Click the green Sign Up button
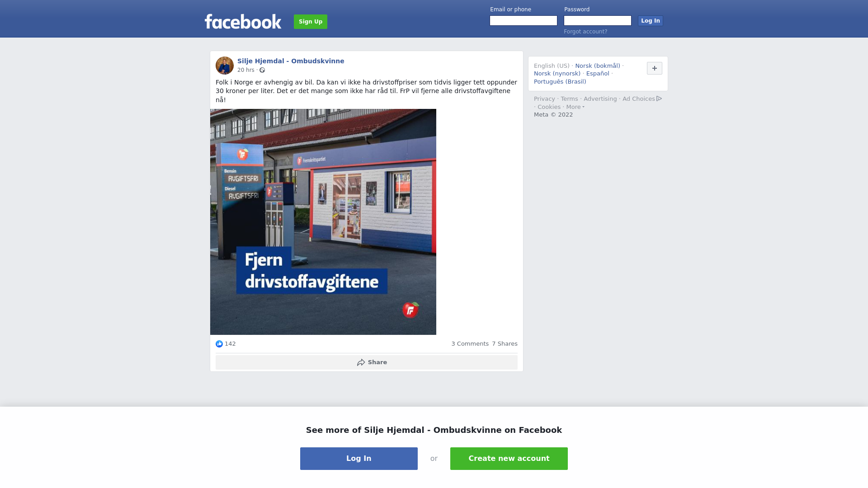This screenshot has height=488, width=868. click(x=311, y=22)
